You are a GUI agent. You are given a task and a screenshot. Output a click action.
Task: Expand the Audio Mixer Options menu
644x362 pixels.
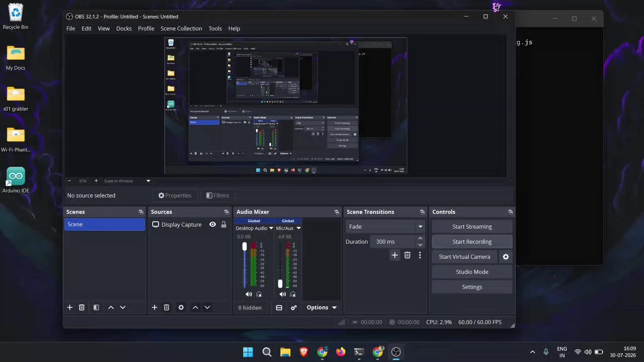click(x=321, y=308)
